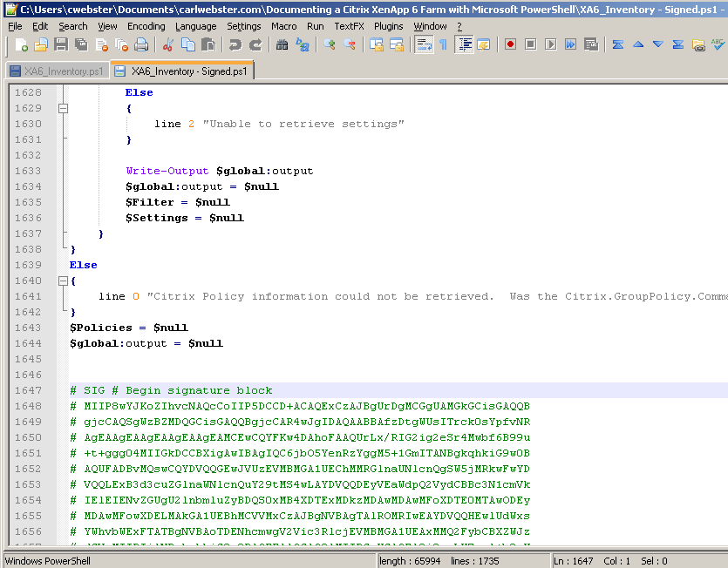Click the Undo arrow icon
This screenshot has height=568, width=728.
tap(235, 44)
